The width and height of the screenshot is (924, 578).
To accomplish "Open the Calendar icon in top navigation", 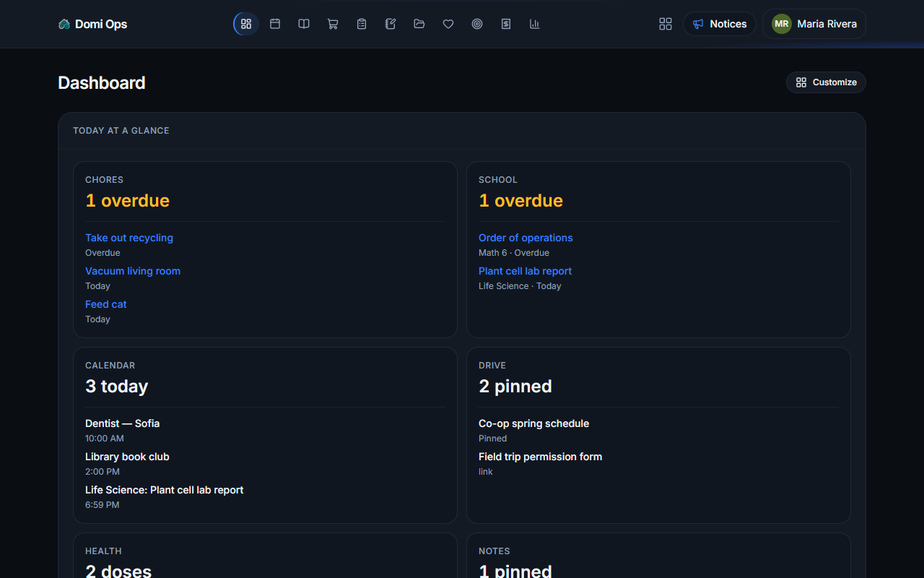I will click(x=275, y=24).
